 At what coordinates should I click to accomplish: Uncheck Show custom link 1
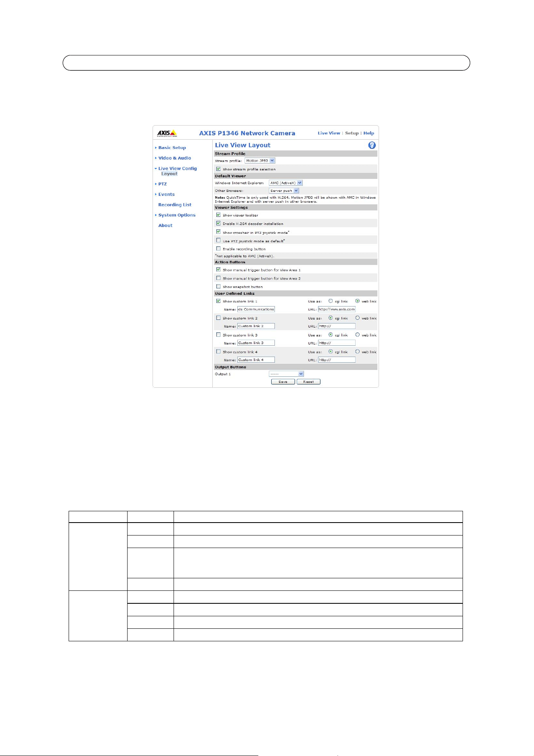click(x=218, y=301)
